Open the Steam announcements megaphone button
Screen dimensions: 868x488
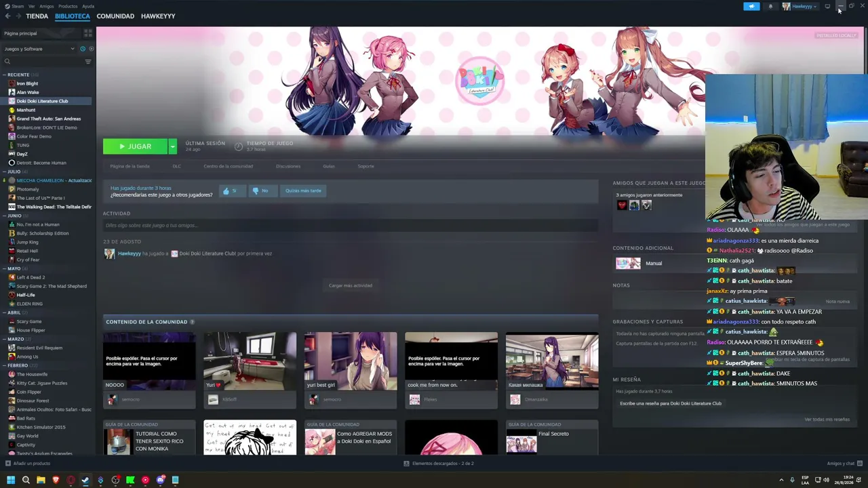[x=751, y=6]
